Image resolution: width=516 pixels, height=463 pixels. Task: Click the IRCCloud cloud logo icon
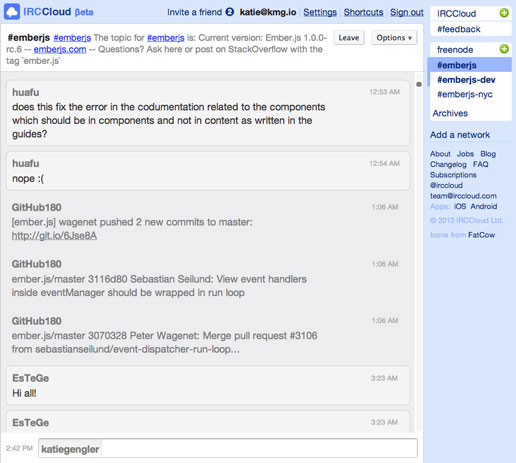pos(12,12)
